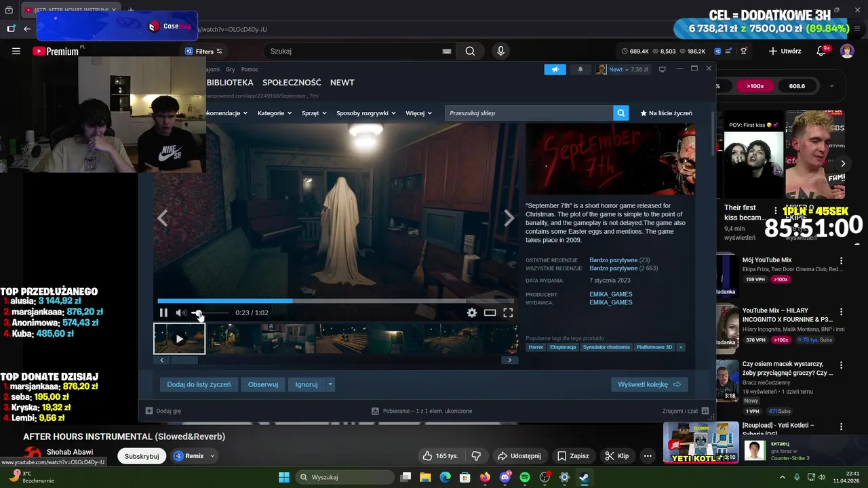The height and width of the screenshot is (488, 868).
Task: Start YouTube voice search microphone
Action: coord(500,51)
